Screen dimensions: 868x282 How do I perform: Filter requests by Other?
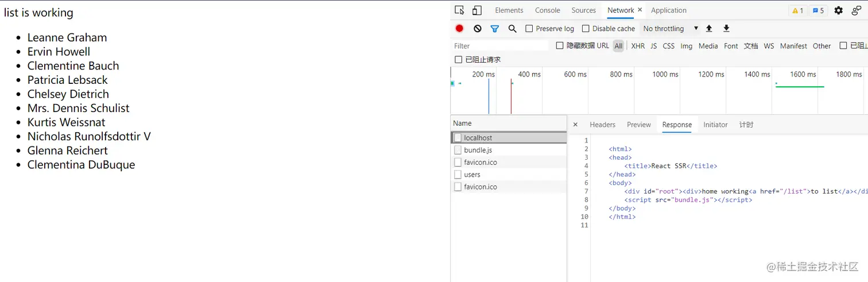(821, 46)
